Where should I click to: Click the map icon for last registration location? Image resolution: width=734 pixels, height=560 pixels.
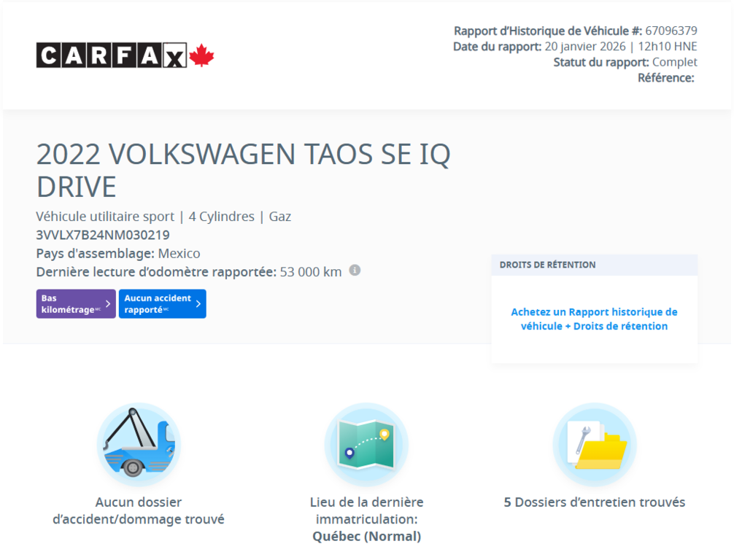(x=366, y=442)
